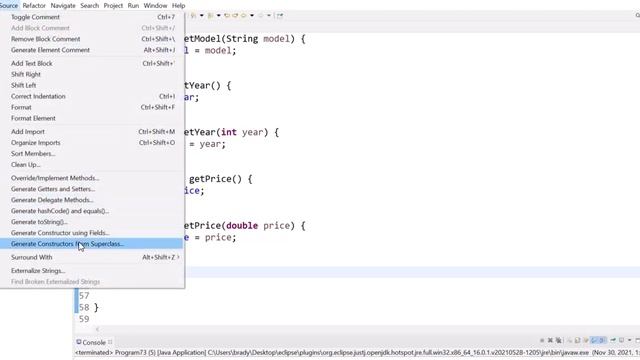Screen dimensions: 640x360
Task: Click line number 59 in the gutter
Action: [x=84, y=319]
